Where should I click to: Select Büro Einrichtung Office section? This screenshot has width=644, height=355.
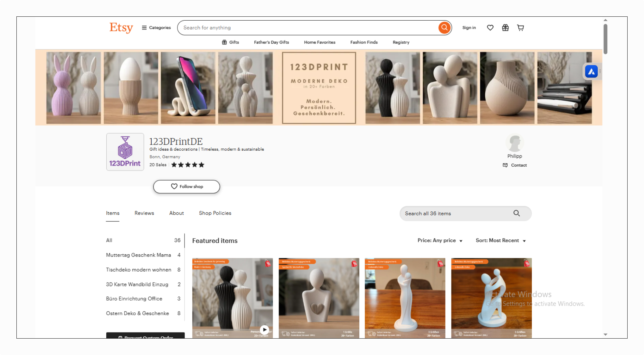pyautogui.click(x=143, y=299)
